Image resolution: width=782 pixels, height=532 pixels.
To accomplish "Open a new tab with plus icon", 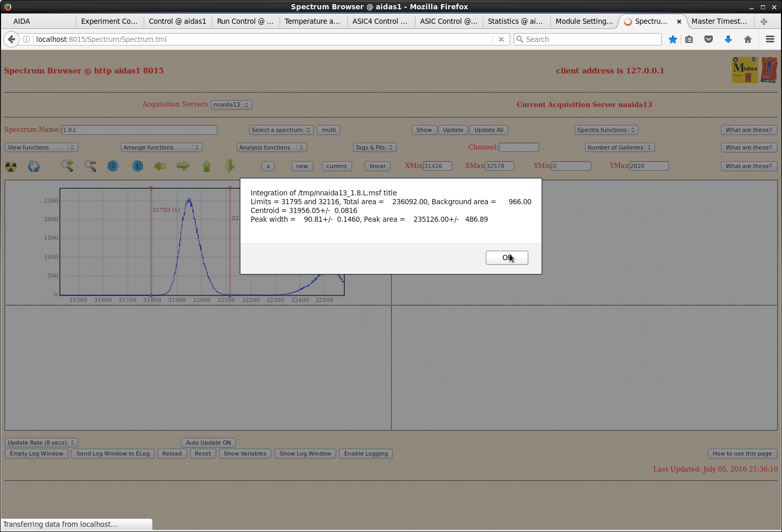I will pos(764,21).
